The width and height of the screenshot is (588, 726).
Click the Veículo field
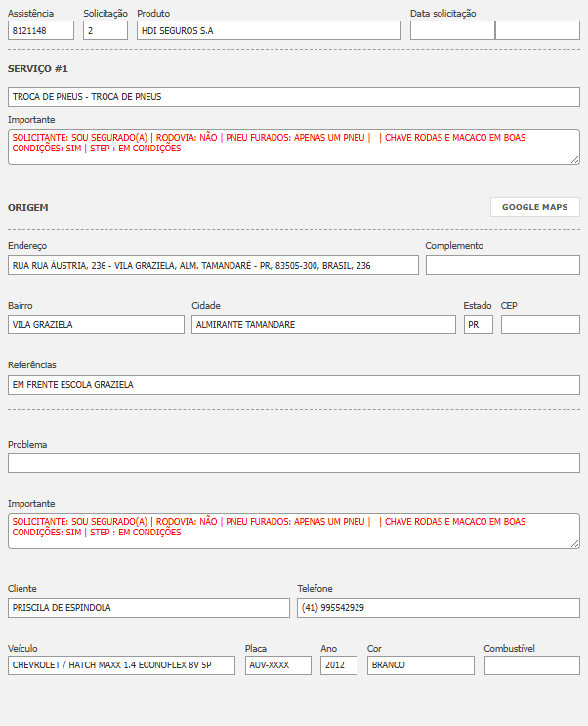point(121,665)
